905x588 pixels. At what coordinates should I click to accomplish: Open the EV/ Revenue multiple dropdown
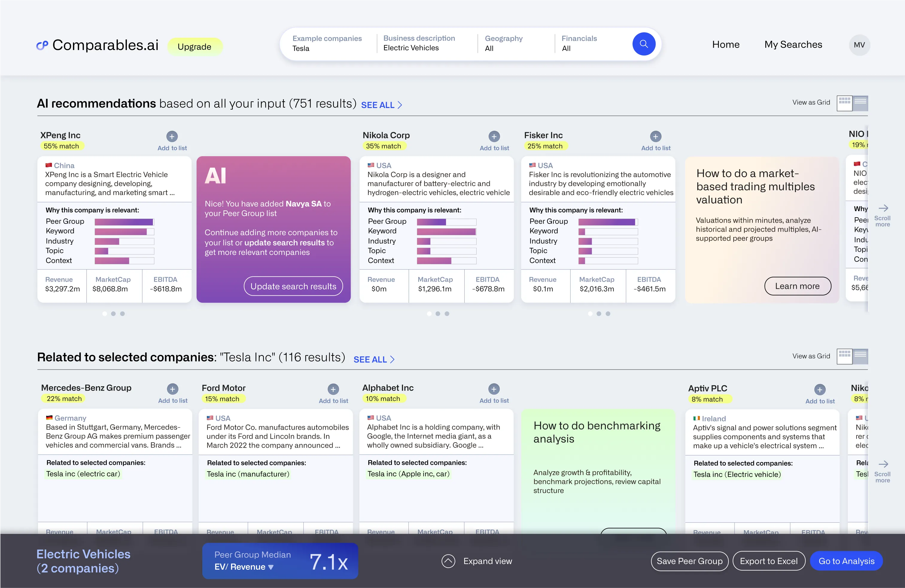coord(244,567)
